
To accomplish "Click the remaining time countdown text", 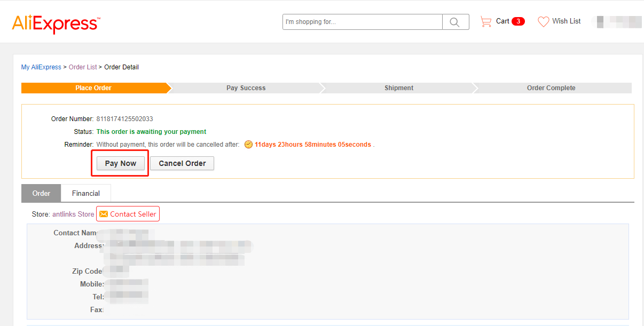I will point(313,145).
